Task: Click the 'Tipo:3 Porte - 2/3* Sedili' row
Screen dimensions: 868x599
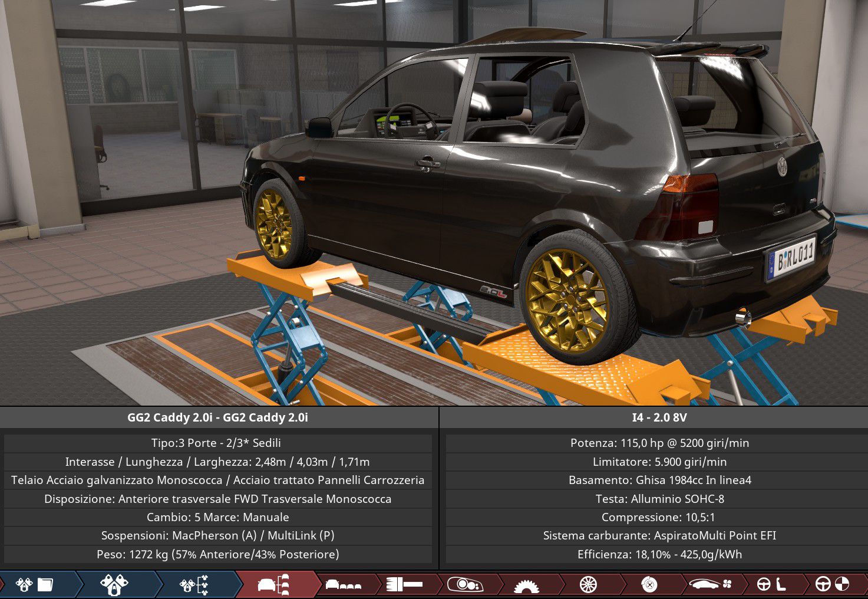Action: (x=217, y=443)
